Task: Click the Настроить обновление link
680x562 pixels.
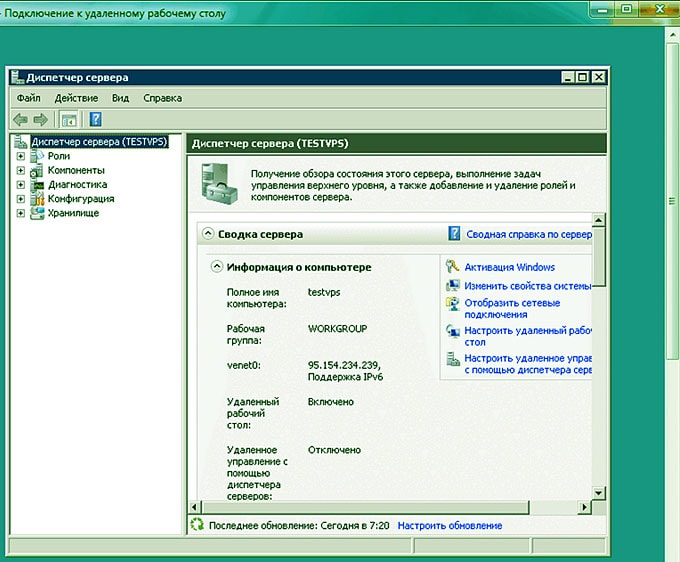Action: pos(450,525)
